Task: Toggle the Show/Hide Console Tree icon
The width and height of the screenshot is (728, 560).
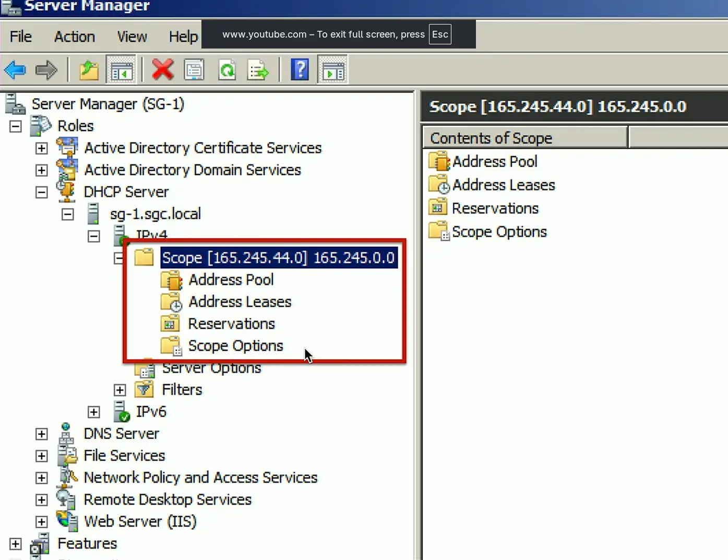Action: click(x=121, y=69)
